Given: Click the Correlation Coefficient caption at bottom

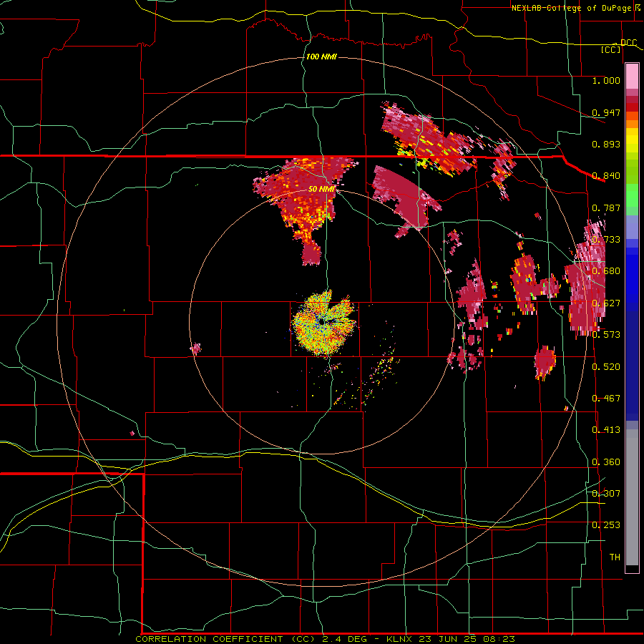Looking at the screenshot, I should click(x=324, y=639).
